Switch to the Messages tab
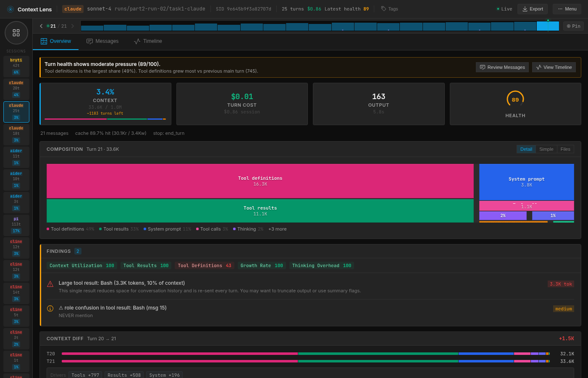Image resolution: width=588 pixels, height=378 pixels. click(x=102, y=41)
